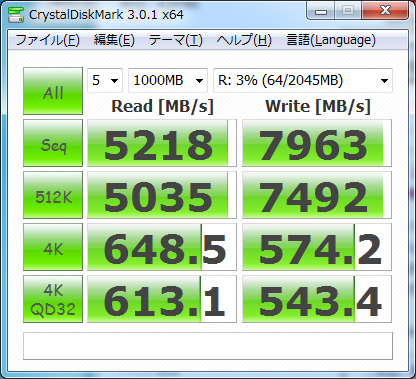
Task: Click the 4K read result 648.5
Action: [x=162, y=247]
